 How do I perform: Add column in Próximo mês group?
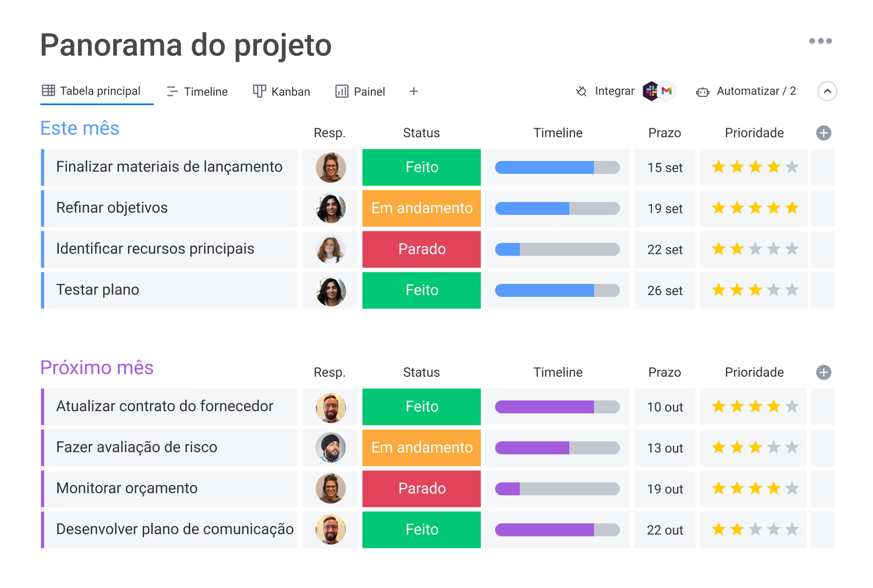click(823, 372)
